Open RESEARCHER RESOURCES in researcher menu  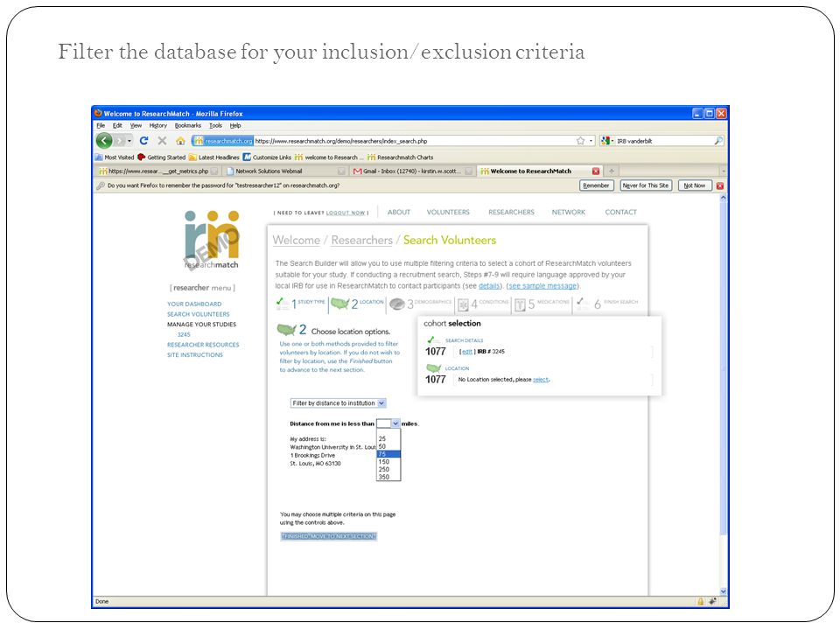[203, 345]
